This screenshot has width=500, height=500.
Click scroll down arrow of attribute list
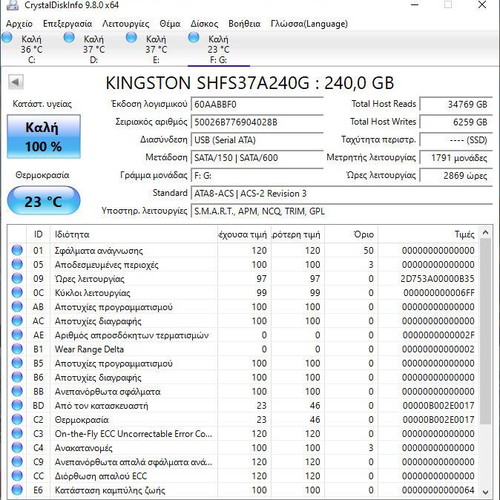click(485, 492)
